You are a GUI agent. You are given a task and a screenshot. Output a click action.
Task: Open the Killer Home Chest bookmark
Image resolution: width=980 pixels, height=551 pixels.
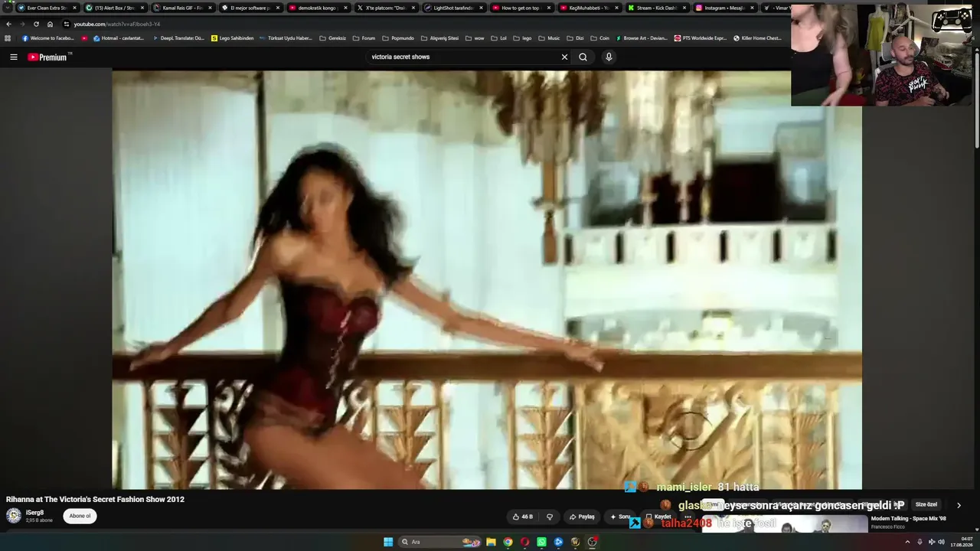click(757, 37)
